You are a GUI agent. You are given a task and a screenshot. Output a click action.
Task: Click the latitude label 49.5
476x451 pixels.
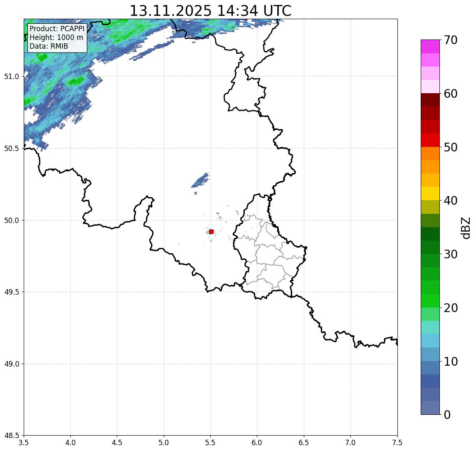pos(12,292)
